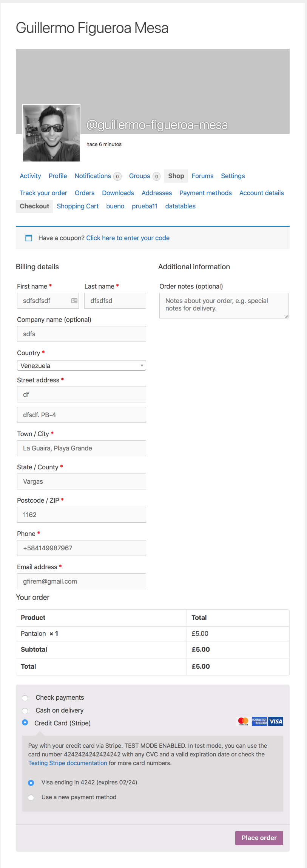Select Visa ending in 4242 option

(x=31, y=783)
